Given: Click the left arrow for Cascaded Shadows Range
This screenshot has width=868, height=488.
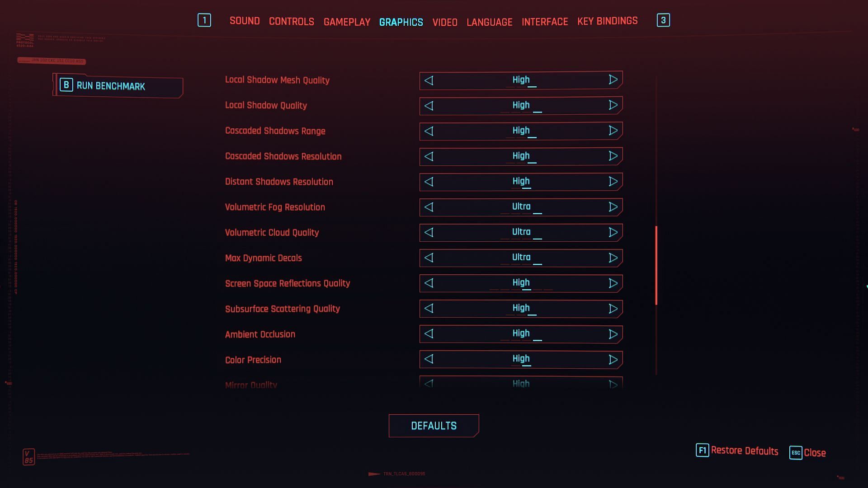Looking at the screenshot, I should 429,131.
